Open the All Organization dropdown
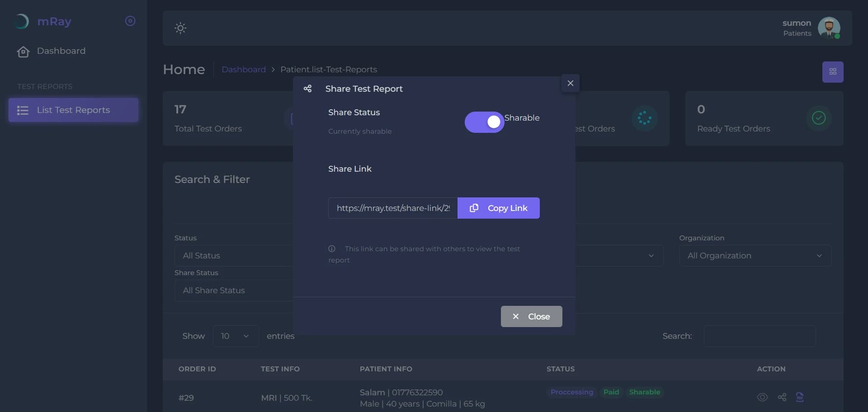Viewport: 868px width, 412px height. click(755, 256)
